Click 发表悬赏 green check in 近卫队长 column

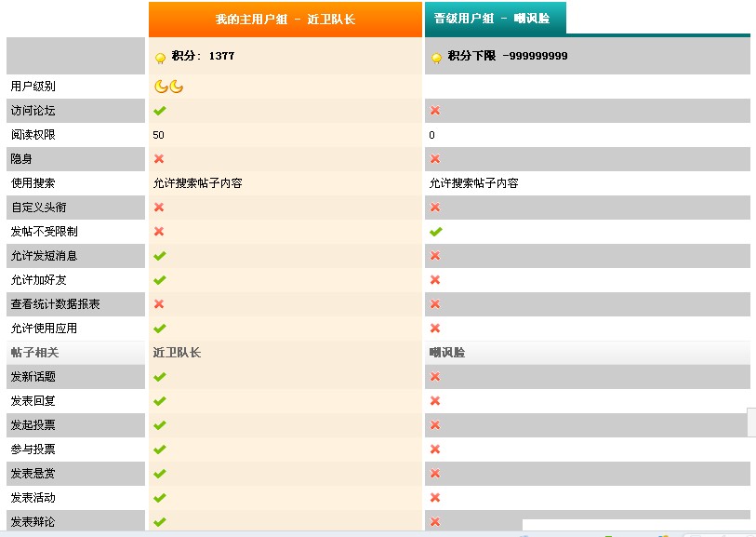click(x=160, y=474)
